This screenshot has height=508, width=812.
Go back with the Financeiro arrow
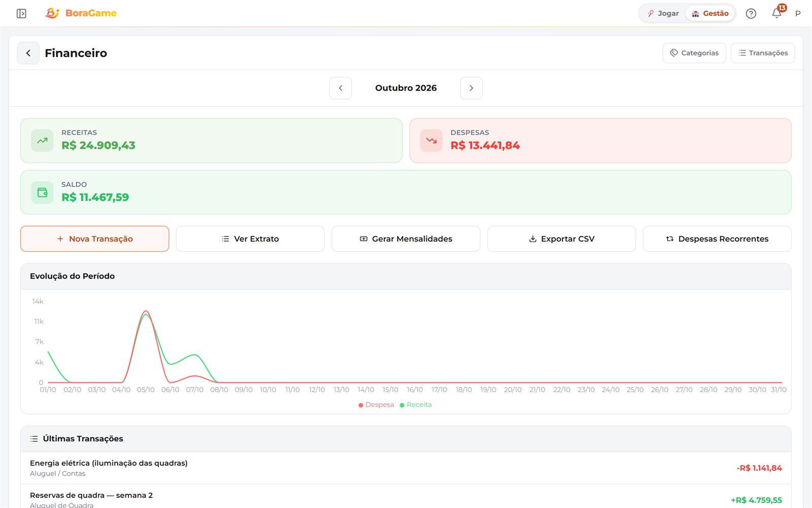point(28,53)
